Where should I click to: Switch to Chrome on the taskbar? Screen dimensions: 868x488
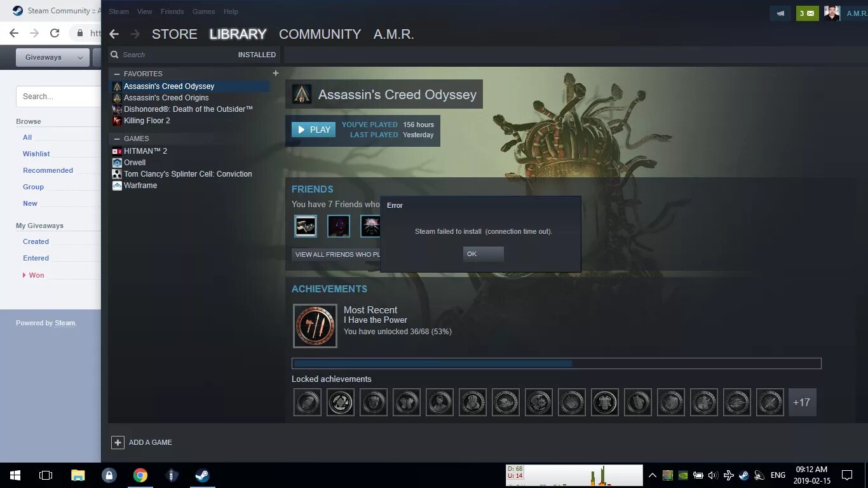[x=140, y=475]
